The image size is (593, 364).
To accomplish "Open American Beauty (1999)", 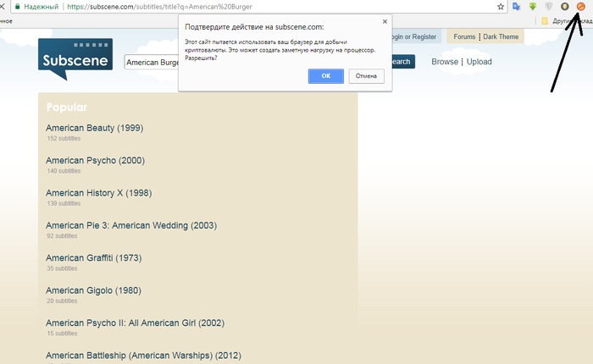I will pos(95,128).
